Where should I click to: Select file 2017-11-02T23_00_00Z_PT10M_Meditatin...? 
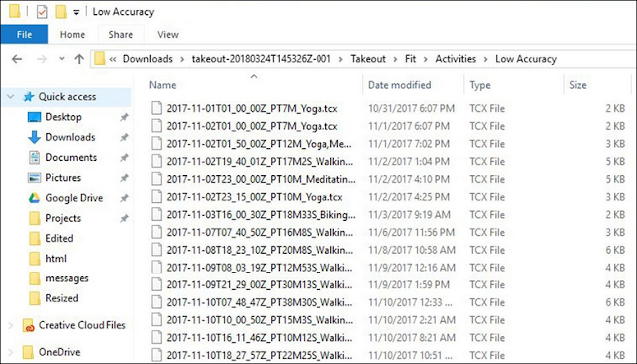point(261,179)
